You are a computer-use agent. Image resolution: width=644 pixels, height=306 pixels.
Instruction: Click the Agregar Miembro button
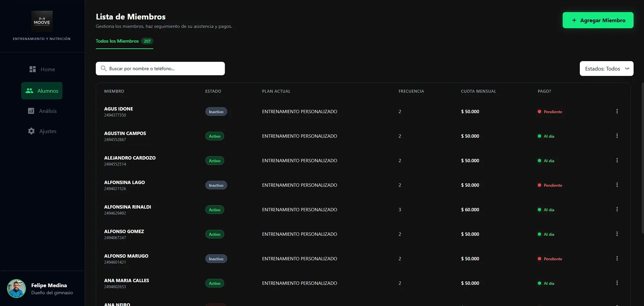pos(598,20)
